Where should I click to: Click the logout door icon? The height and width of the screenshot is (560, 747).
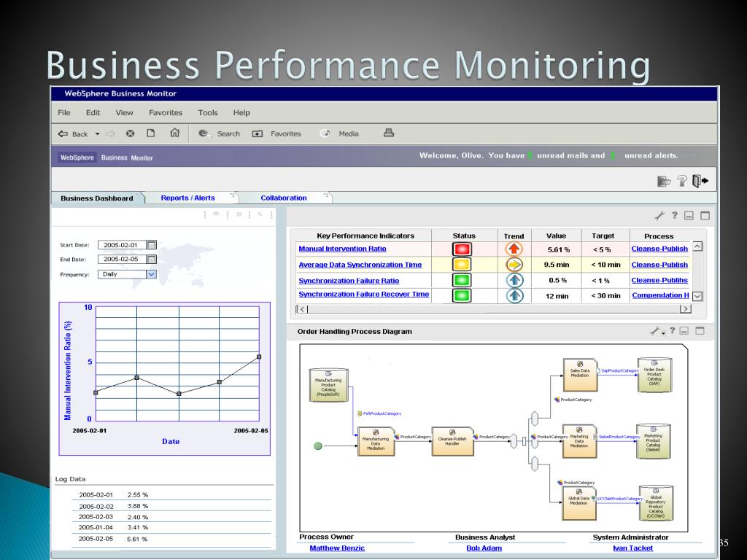click(x=700, y=181)
